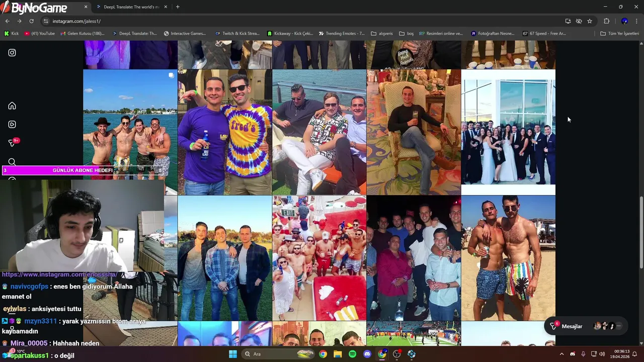Open the Resimleri online ve... bookmark
This screenshot has width=644, height=362.
click(441, 34)
